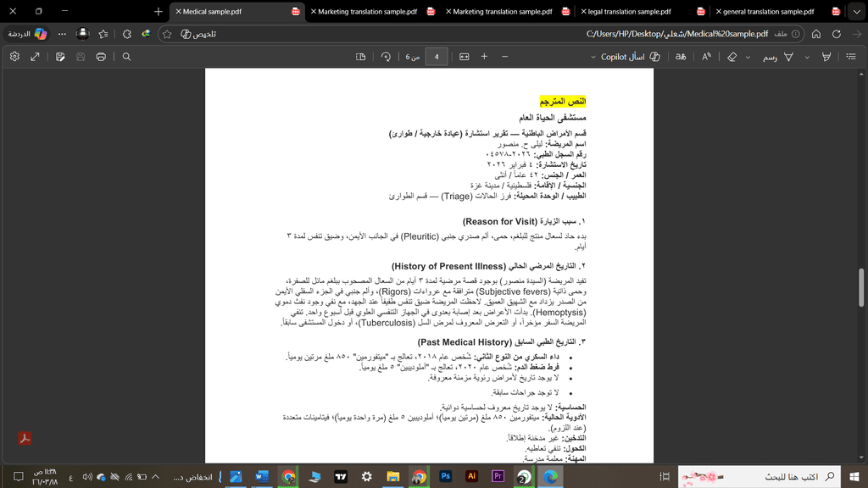Zoom out with the minus icon
The image size is (868, 488).
505,57
